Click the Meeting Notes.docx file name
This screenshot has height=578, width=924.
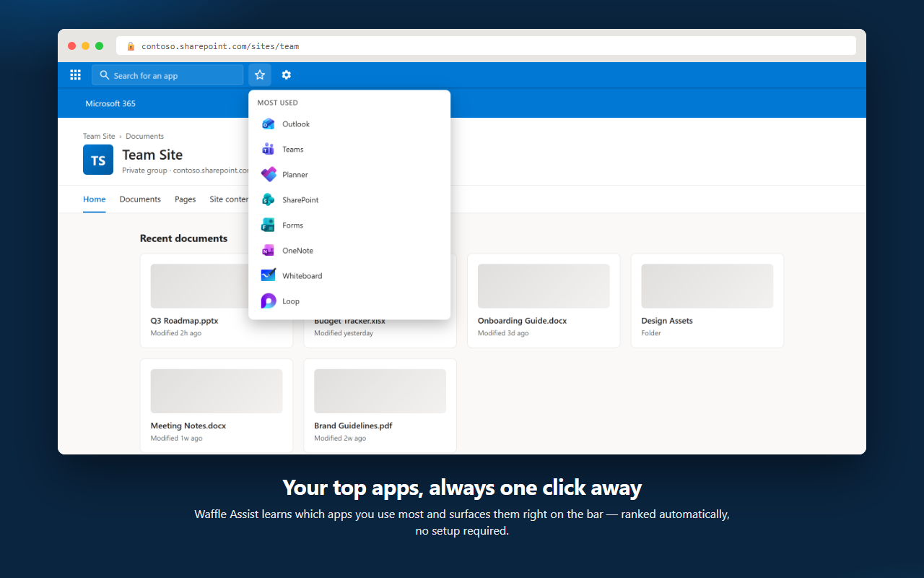point(188,426)
